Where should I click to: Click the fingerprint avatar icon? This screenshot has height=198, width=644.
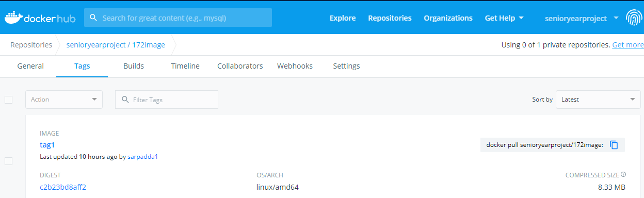[x=634, y=18]
